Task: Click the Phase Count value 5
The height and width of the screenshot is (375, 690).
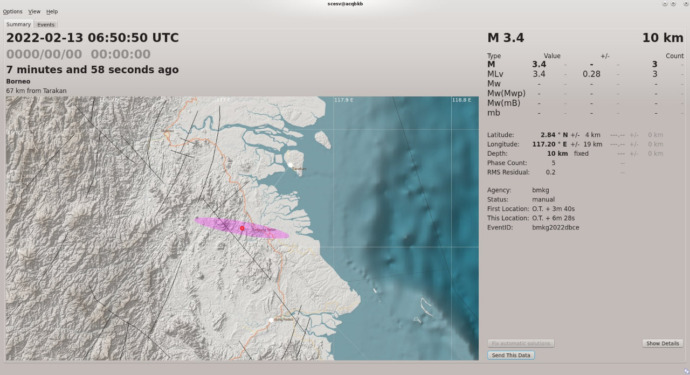Action: [x=553, y=163]
